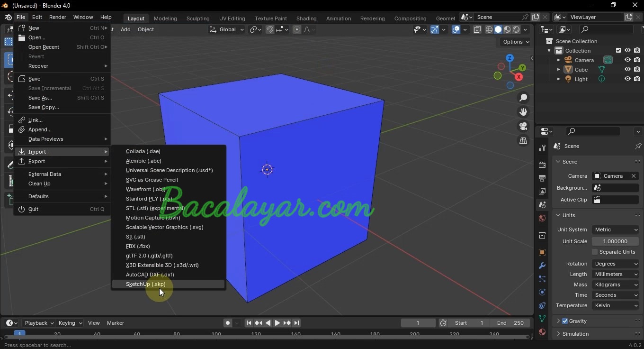Click the Options button in viewport header
The image size is (644, 349).
pyautogui.click(x=516, y=42)
